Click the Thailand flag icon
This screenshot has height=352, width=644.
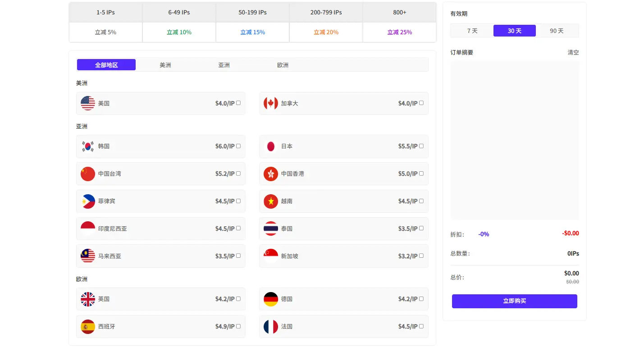click(x=271, y=229)
